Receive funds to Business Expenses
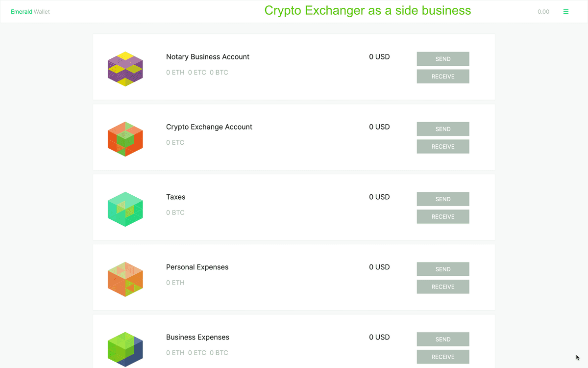Viewport: 588px width, 368px height. [x=442, y=357]
